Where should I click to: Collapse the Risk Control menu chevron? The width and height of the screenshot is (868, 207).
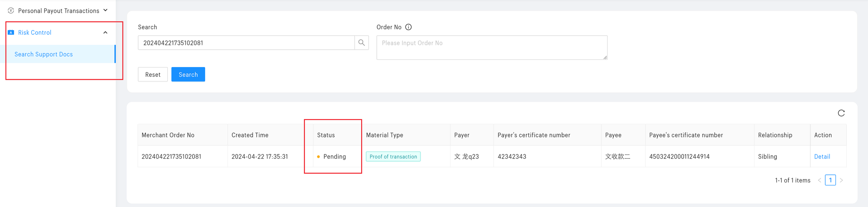pyautogui.click(x=106, y=33)
